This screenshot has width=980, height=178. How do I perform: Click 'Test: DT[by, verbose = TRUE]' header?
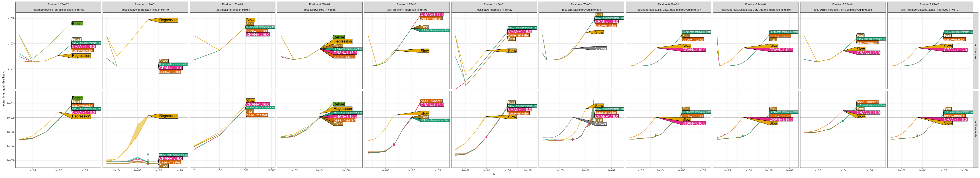coord(842,10)
